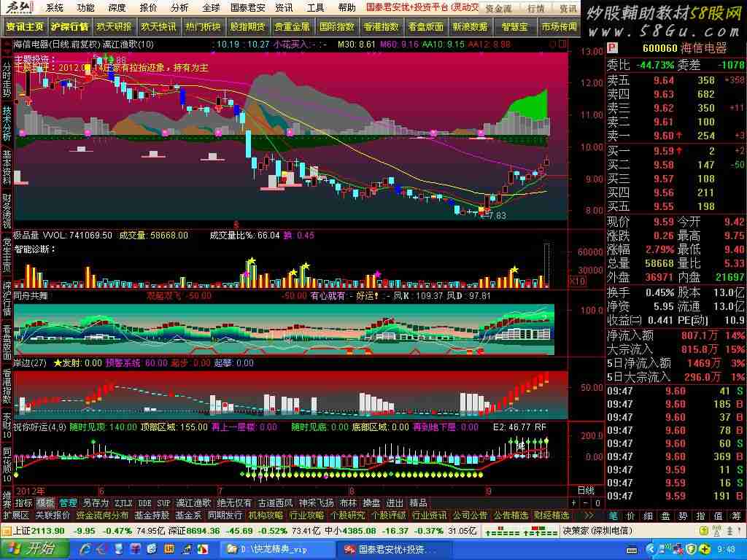This screenshot has width=747, height=560.
Task: Click the 热门板块 toolbar button
Action: coord(204,27)
